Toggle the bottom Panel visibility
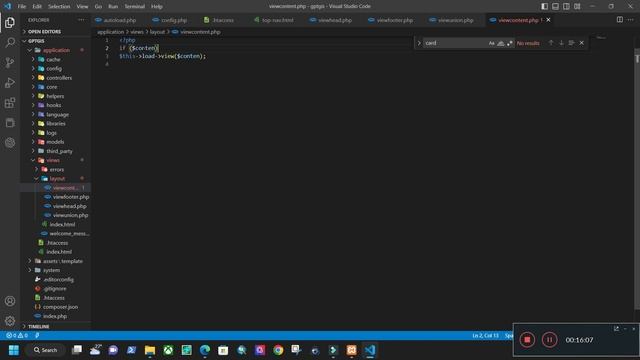The image size is (640, 360). pos(556,6)
